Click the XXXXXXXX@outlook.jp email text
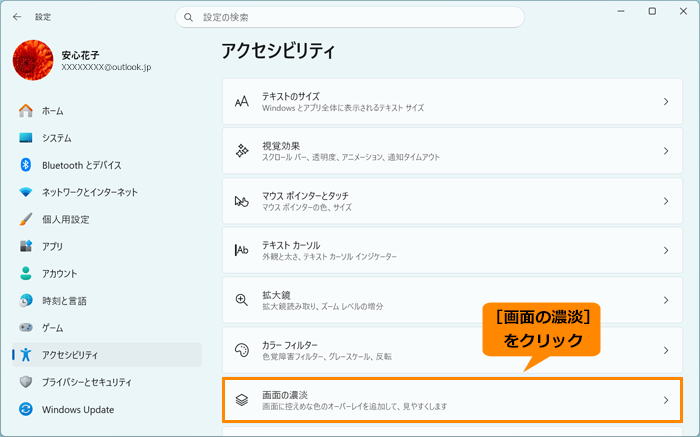Screen dimensions: 700x437 106,67
